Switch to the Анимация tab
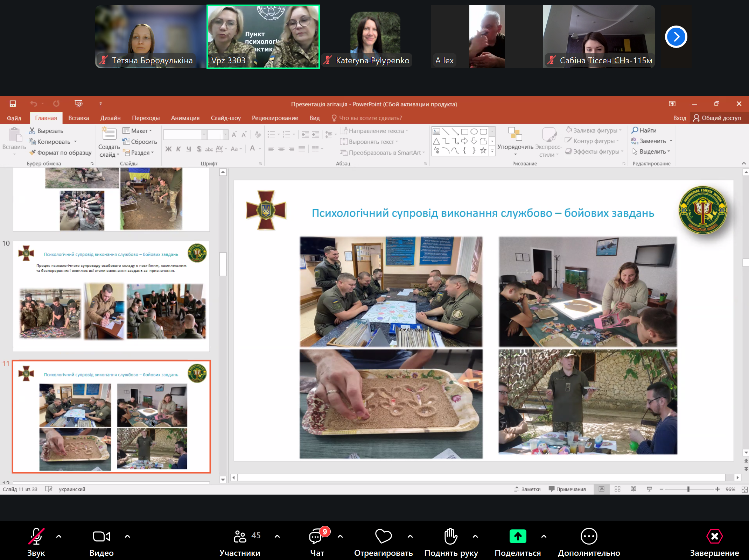Screen dimensions: 749x560 (185, 118)
